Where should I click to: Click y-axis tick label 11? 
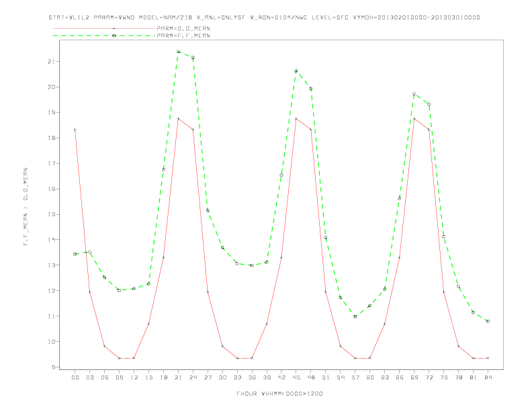click(51, 316)
